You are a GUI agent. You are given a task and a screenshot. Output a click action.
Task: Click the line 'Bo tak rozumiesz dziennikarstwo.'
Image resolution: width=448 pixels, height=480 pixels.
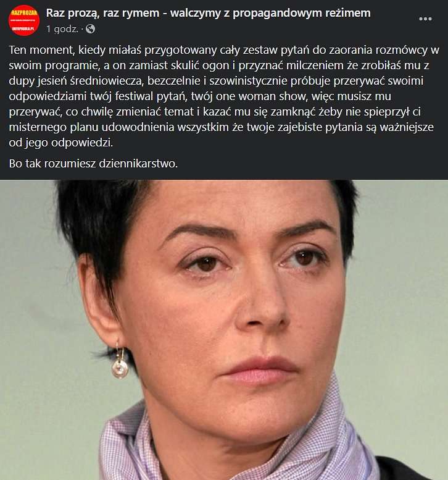point(93,164)
